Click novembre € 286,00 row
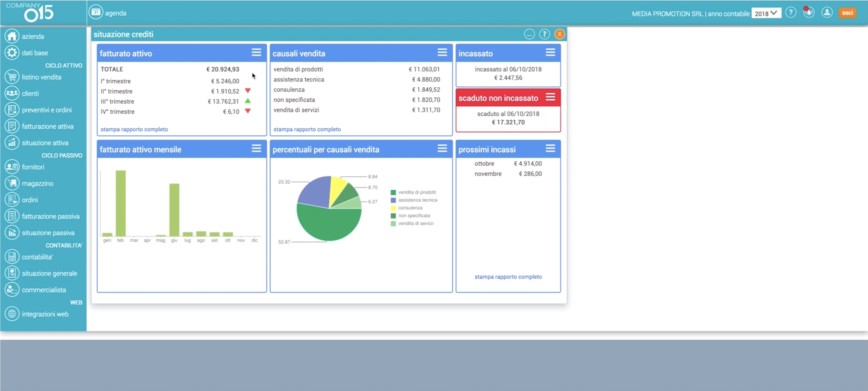 [x=508, y=174]
